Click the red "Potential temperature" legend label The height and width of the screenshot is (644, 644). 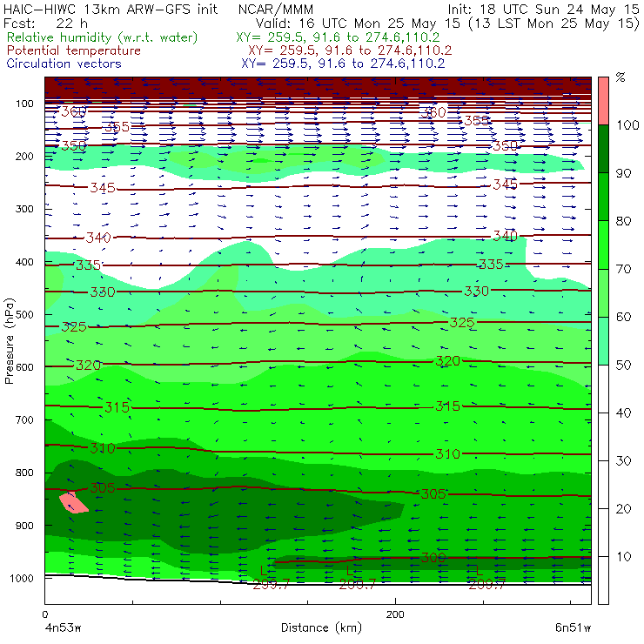click(x=74, y=51)
